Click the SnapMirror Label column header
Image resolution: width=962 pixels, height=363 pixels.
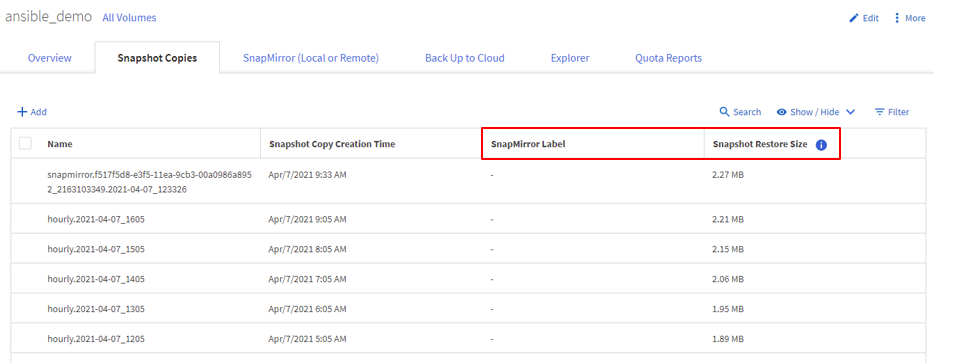[x=528, y=144]
